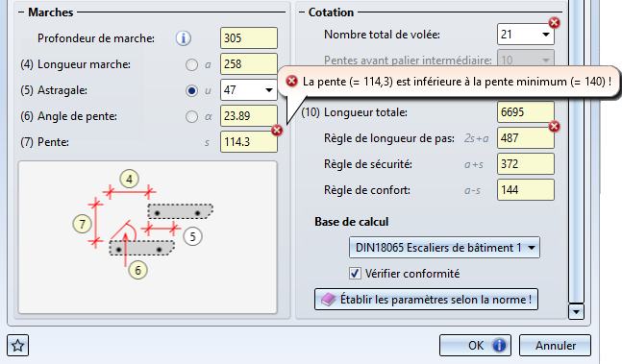This screenshot has width=622, height=364.
Task: Click the scrollbar down arrow
Action: click(x=576, y=312)
